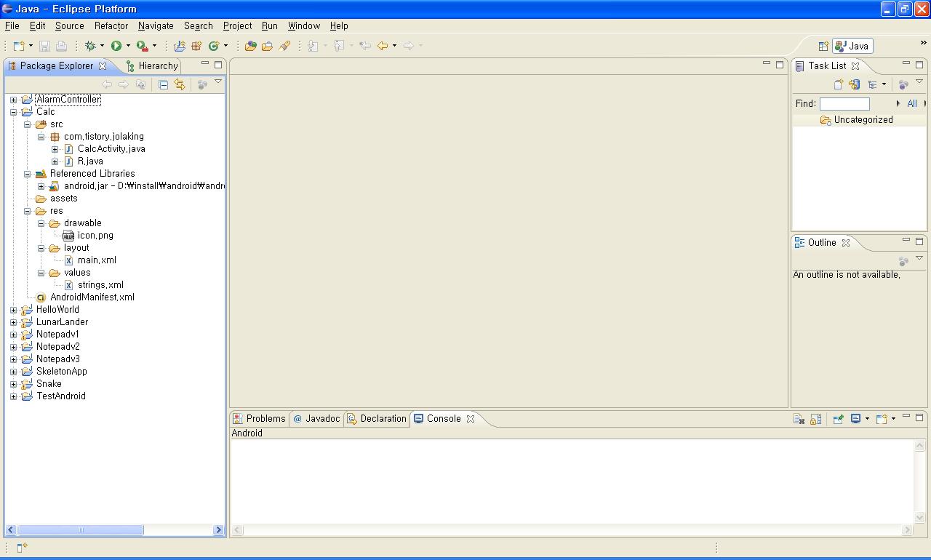Collapse the res folder
The height and width of the screenshot is (560, 931).
click(27, 211)
